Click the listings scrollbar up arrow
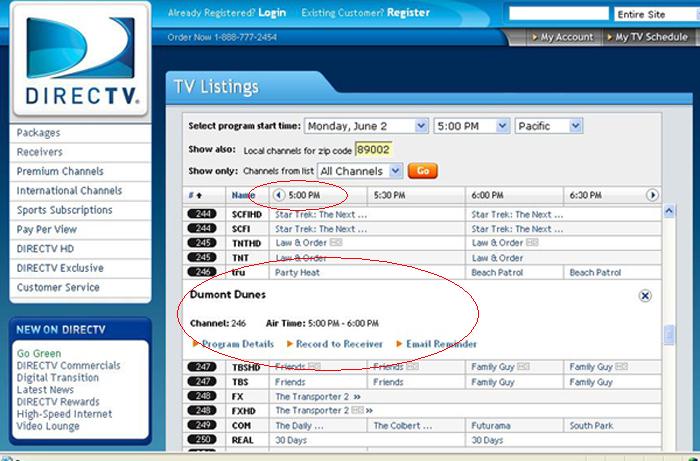 pyautogui.click(x=669, y=212)
